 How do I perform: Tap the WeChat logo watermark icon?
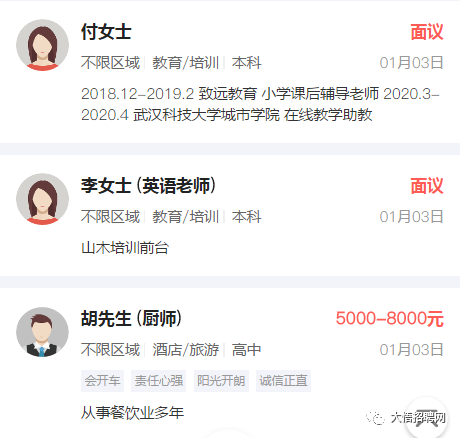[x=376, y=418]
